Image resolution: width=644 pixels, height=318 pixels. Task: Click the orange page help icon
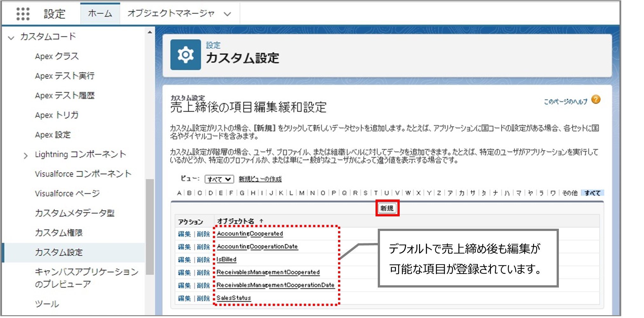pos(596,100)
